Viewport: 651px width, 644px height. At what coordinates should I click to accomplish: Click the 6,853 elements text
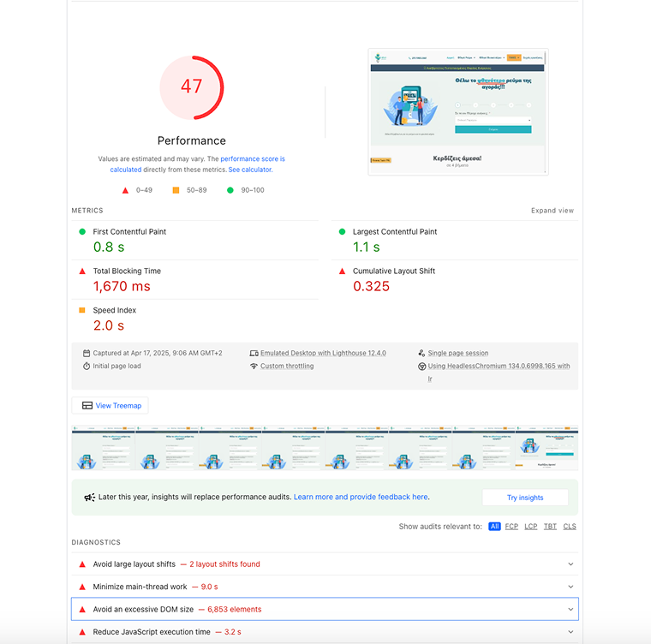(234, 609)
